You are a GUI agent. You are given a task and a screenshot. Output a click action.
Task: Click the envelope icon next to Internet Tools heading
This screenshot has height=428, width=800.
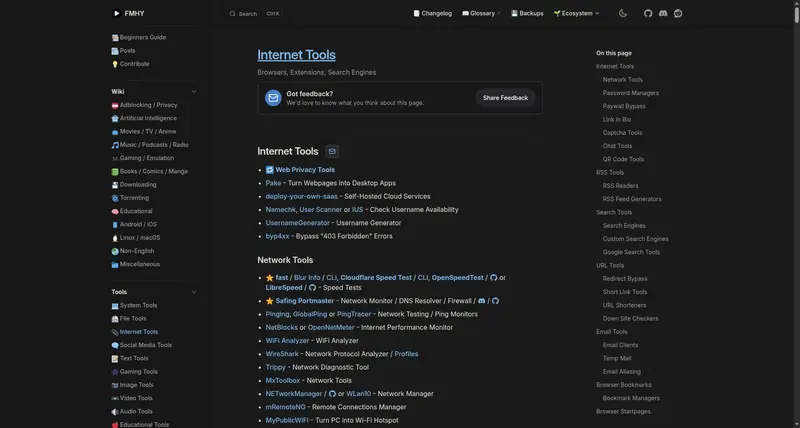[x=332, y=152]
